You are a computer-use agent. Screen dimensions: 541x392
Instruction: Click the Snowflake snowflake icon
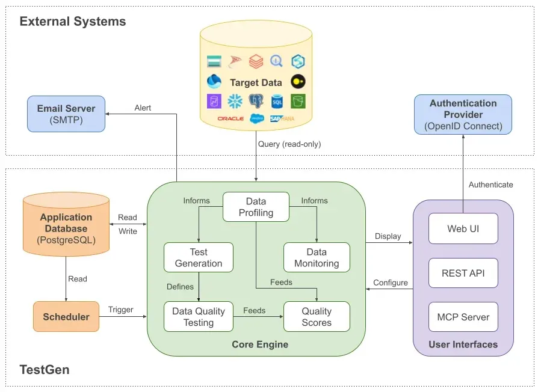click(235, 102)
